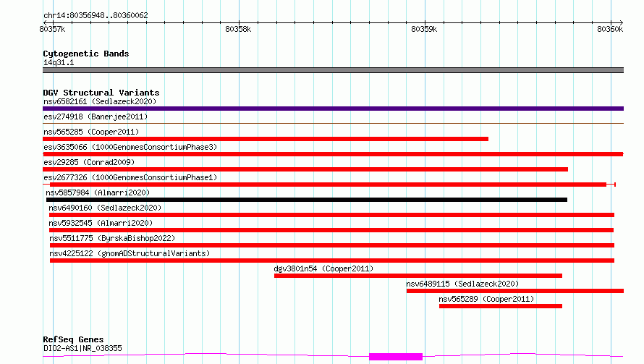Click esv3635066 (1000GenomesConsortiumPhase3) label

pos(130,147)
